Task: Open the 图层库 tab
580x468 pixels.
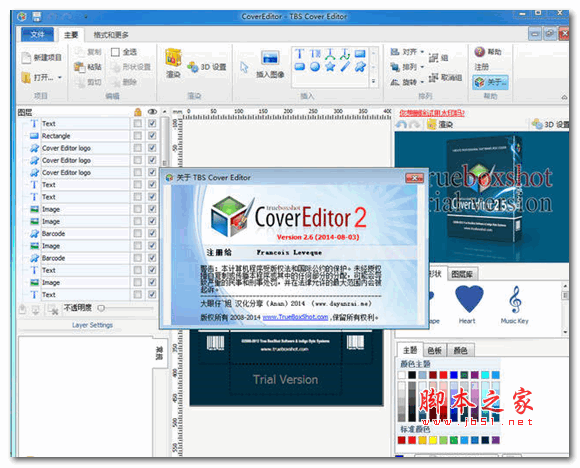Action: click(463, 274)
